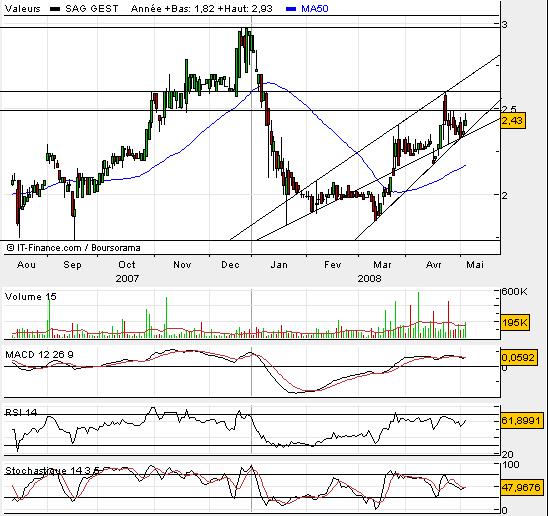Click the 'Nov' month label
The width and height of the screenshot is (549, 516).
182,265
